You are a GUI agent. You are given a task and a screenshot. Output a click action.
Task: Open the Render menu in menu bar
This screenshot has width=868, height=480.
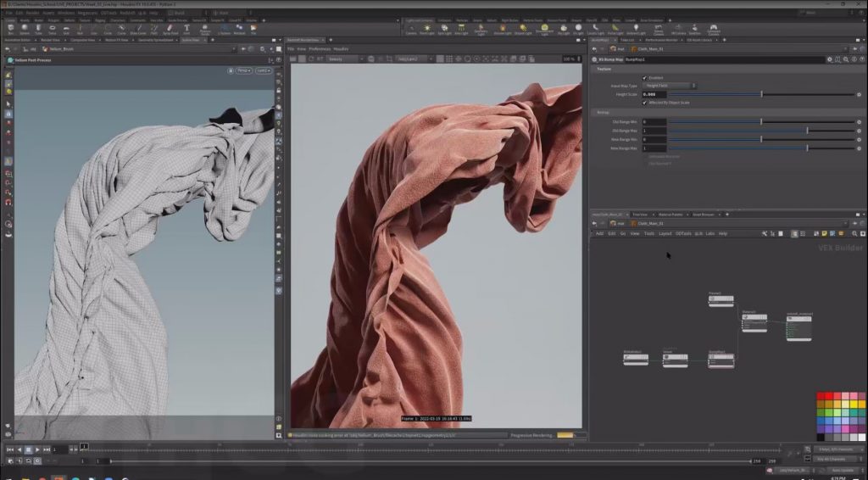click(33, 12)
